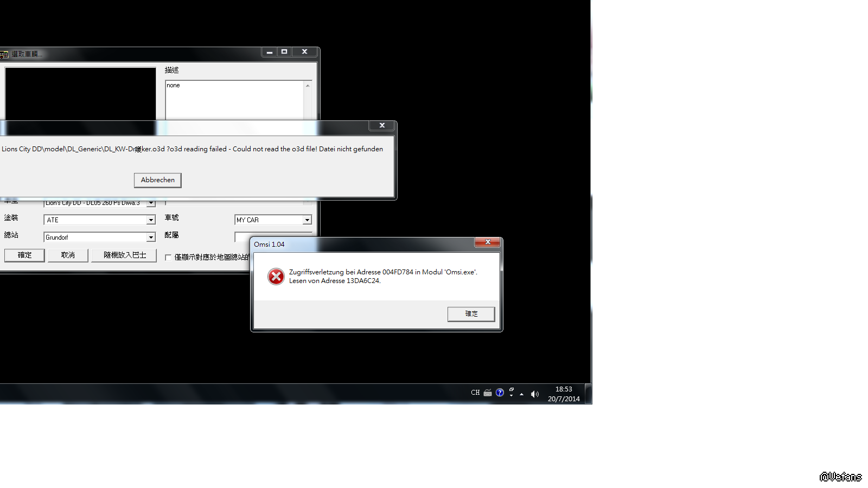The image size is (868, 488).
Task: Close the vehicle selection window
Action: (x=305, y=52)
